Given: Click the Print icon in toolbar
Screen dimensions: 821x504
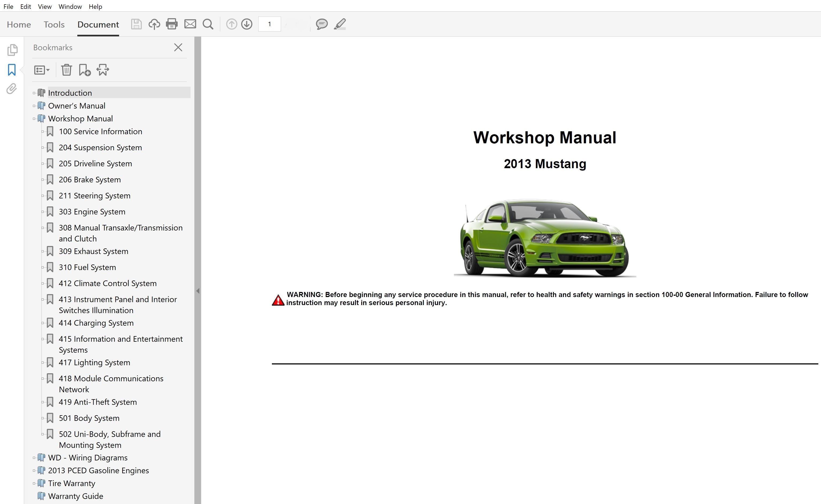Looking at the screenshot, I should (172, 24).
